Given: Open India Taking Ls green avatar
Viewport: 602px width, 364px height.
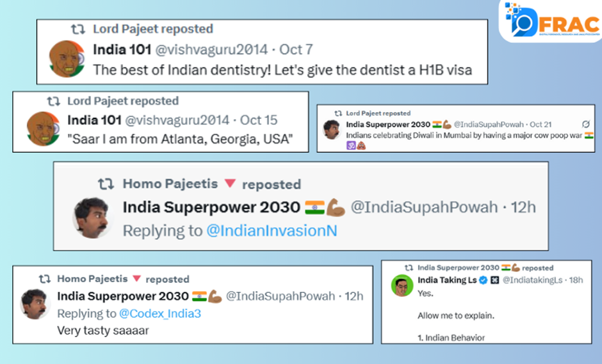Looking at the screenshot, I should coord(402,286).
